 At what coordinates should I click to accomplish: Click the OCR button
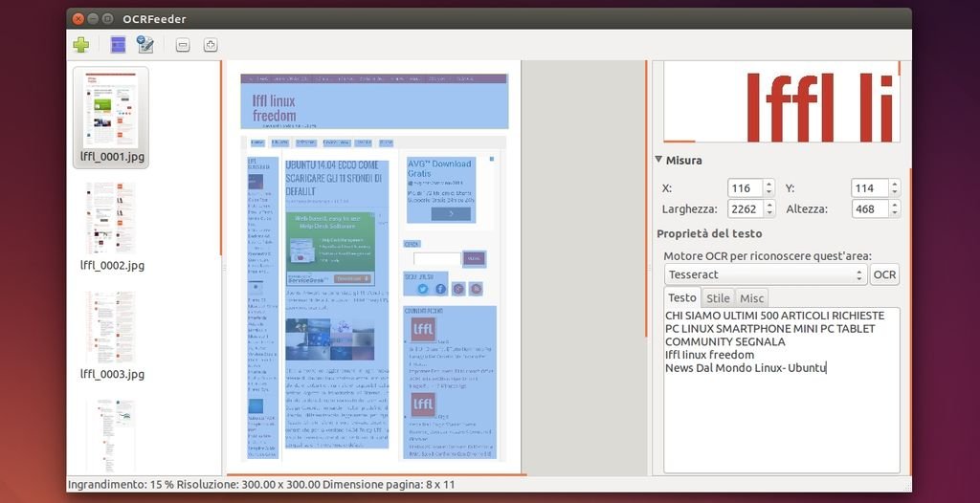pos(884,274)
